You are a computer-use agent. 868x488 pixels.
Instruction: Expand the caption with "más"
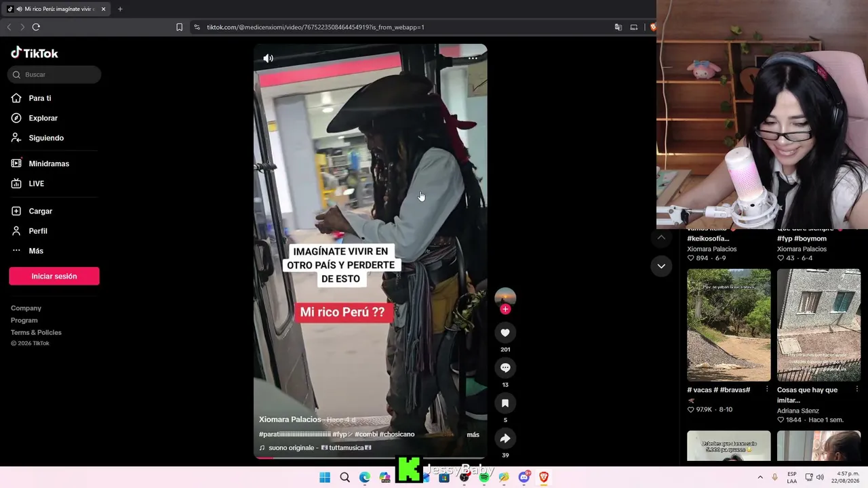click(473, 434)
